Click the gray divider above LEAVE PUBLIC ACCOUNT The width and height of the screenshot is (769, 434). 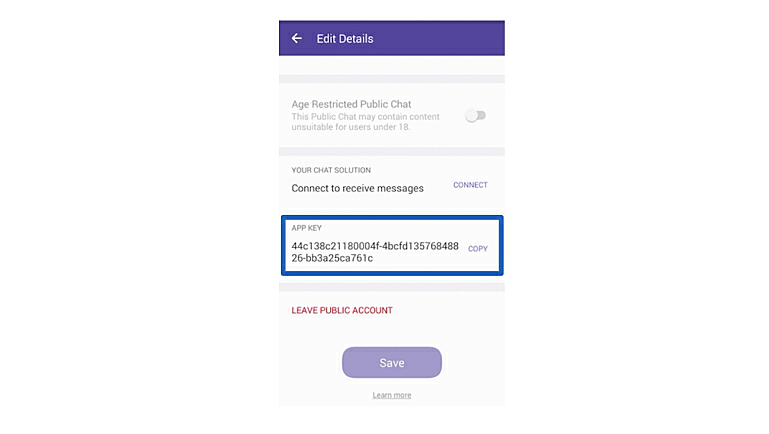(x=391, y=287)
